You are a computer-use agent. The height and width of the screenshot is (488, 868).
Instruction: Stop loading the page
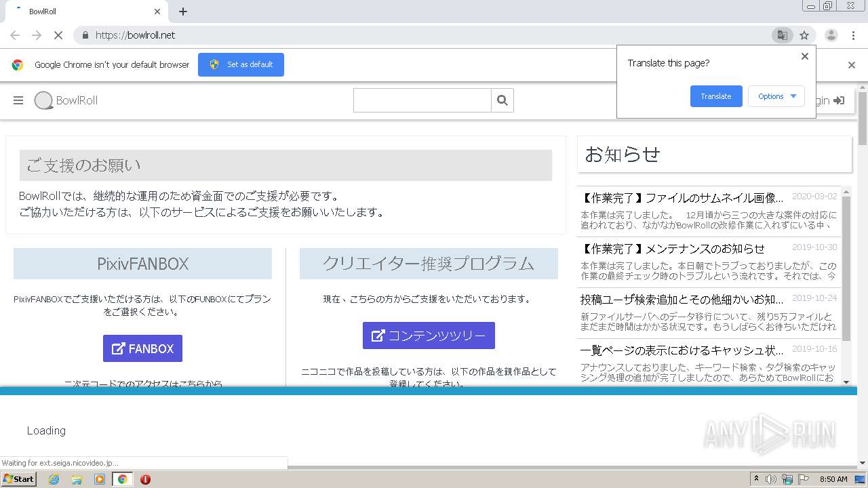click(58, 35)
